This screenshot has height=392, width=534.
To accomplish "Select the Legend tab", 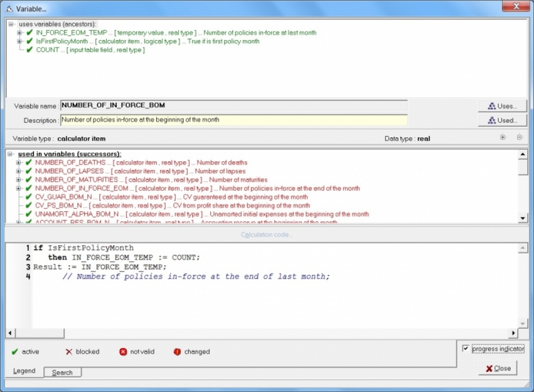I will click(x=24, y=371).
